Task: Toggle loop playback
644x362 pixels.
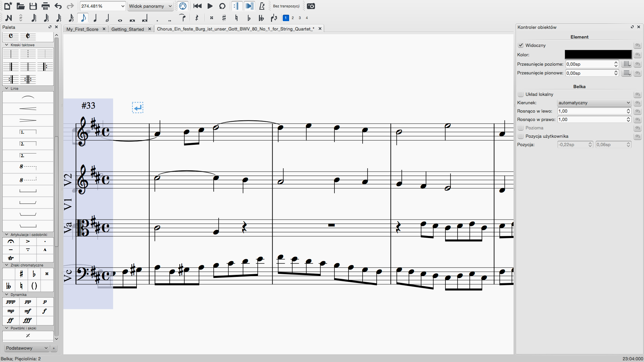Action: pos(222,6)
